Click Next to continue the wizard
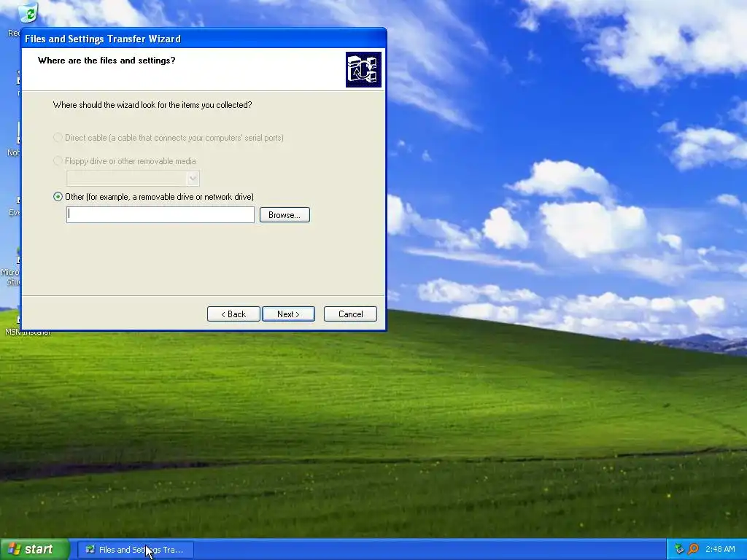Screen dimensions: 747x560 pyautogui.click(x=288, y=314)
